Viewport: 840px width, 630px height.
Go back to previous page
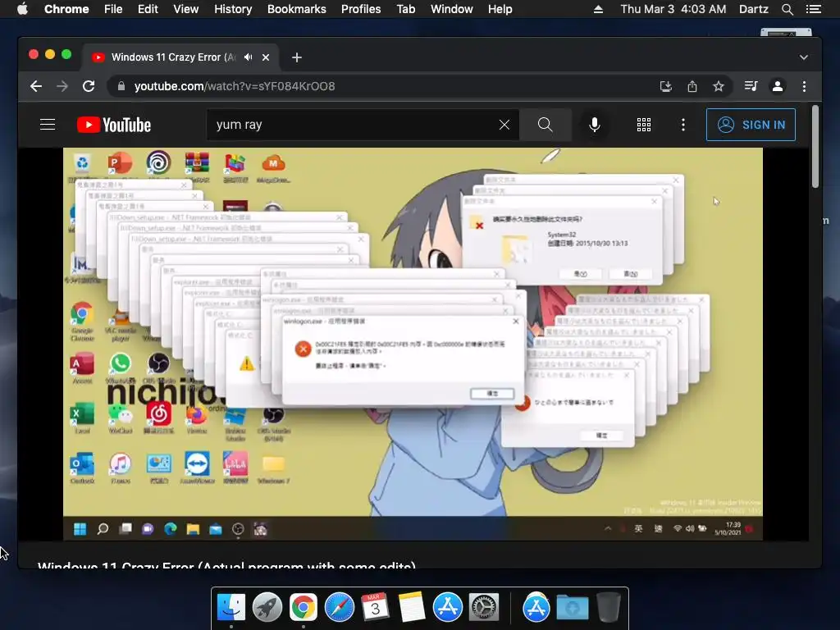[x=36, y=86]
